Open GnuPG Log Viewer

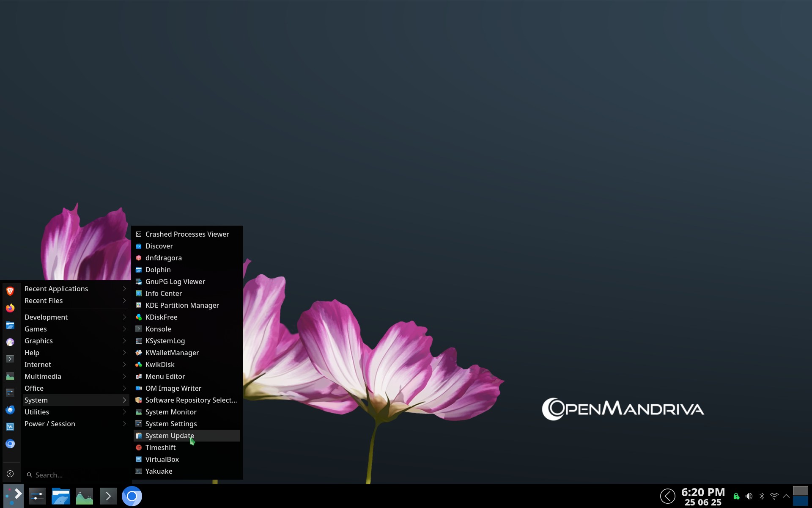coord(187,282)
